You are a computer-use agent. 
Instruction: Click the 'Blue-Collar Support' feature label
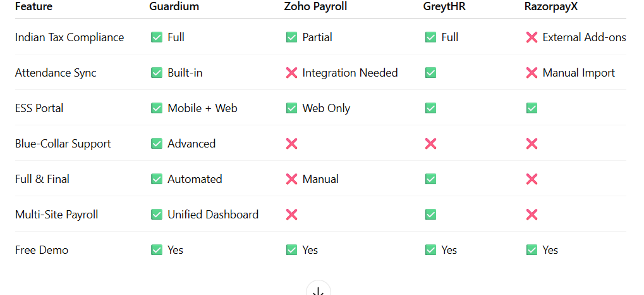coord(63,144)
